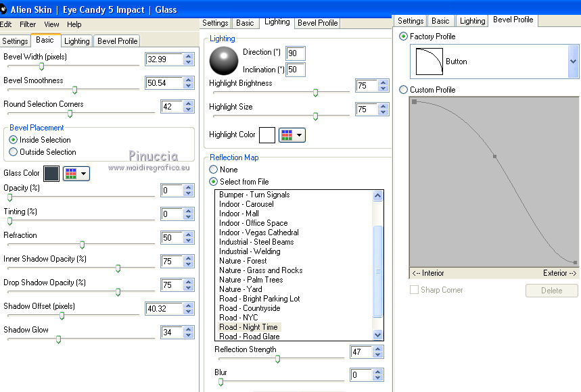Select the Custom Profile option
Screen dimensions: 581x392
[403, 90]
